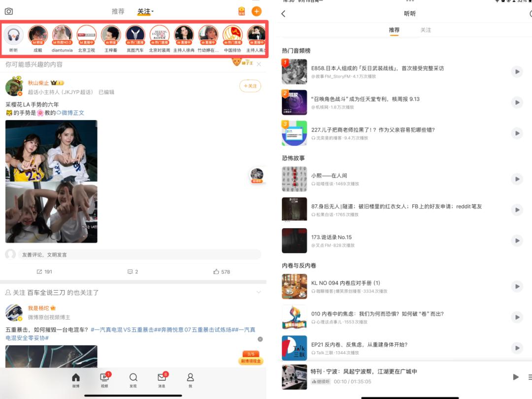This screenshot has width=532, height=399.
Task: View the bottom post photo
Action: (x=51, y=212)
